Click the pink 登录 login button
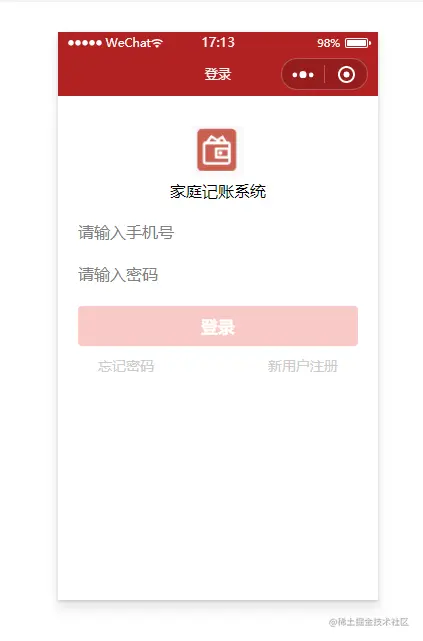Screen dimensions: 423x641 (218, 326)
